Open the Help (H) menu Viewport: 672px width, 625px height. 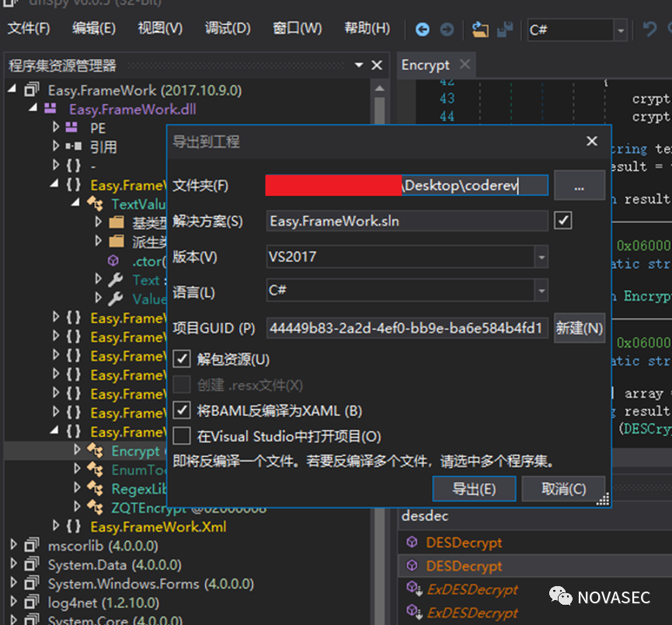[x=367, y=29]
